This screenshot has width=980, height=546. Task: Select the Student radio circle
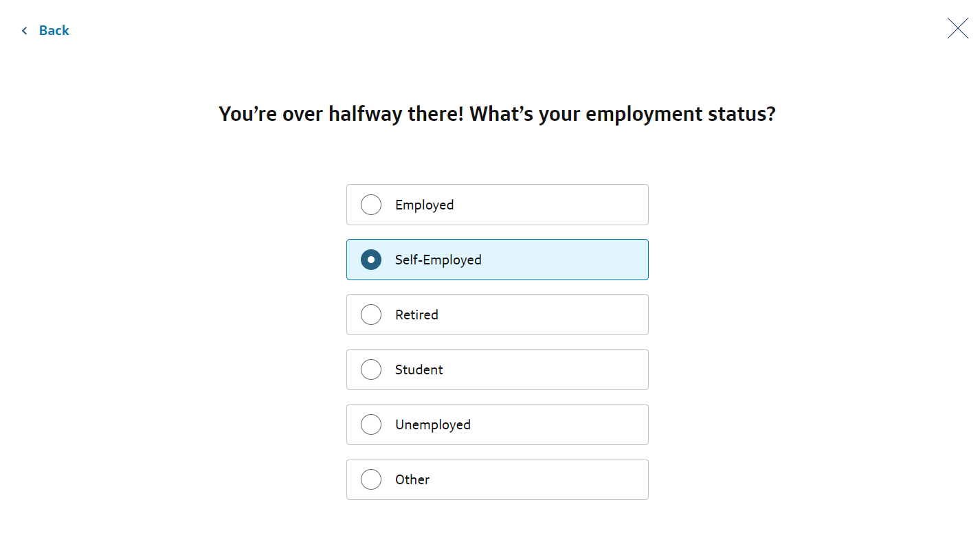(371, 369)
